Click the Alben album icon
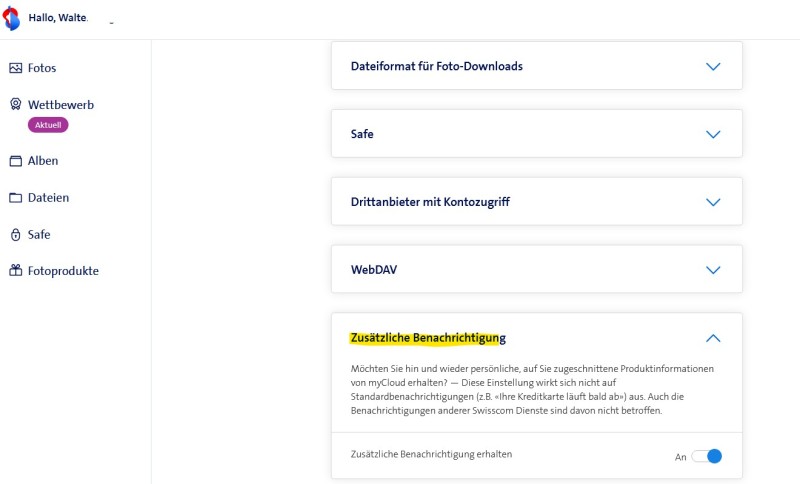The image size is (800, 484). click(x=15, y=161)
